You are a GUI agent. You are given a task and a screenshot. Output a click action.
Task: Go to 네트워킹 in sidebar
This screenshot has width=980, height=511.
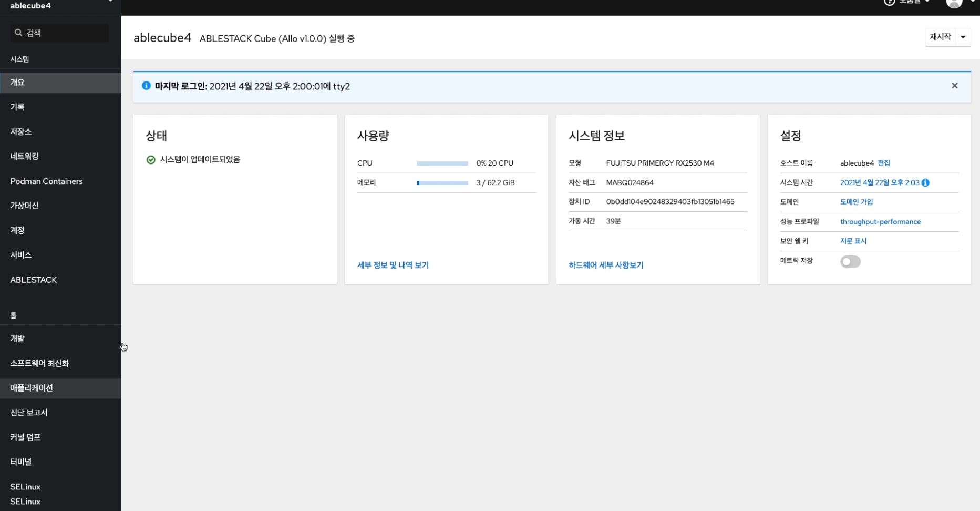60,157
